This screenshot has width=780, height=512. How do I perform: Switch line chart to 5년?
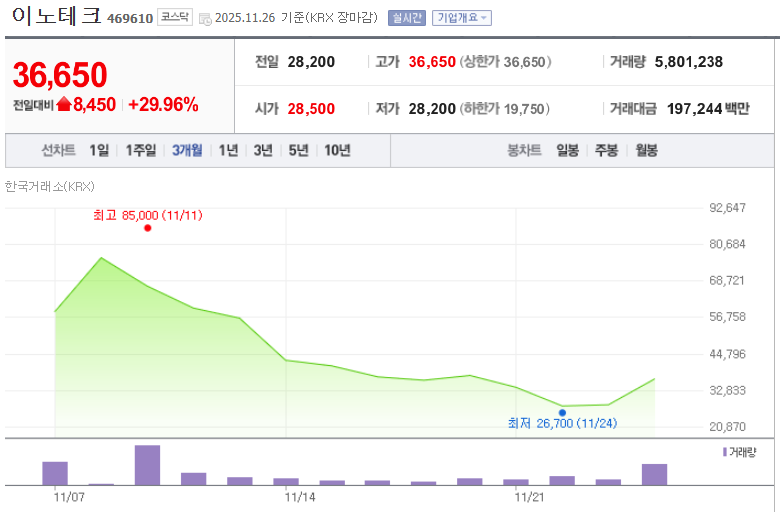coord(298,150)
